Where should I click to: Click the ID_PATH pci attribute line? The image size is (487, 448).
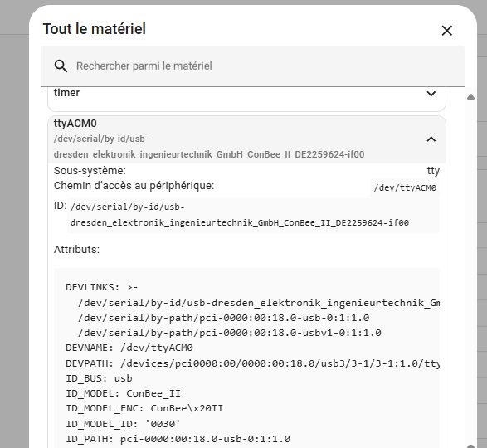(178, 439)
